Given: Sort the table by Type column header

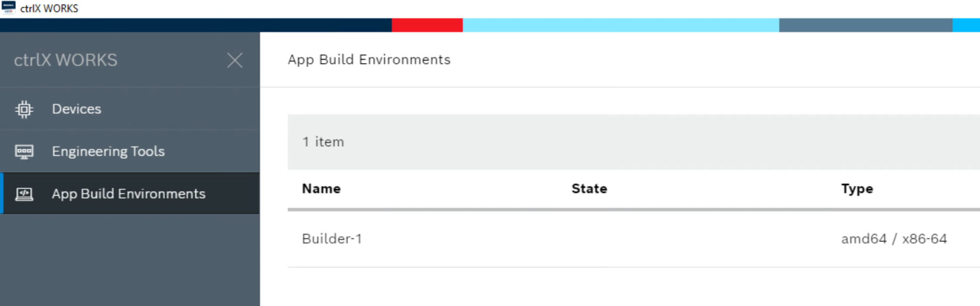Looking at the screenshot, I should tap(857, 189).
